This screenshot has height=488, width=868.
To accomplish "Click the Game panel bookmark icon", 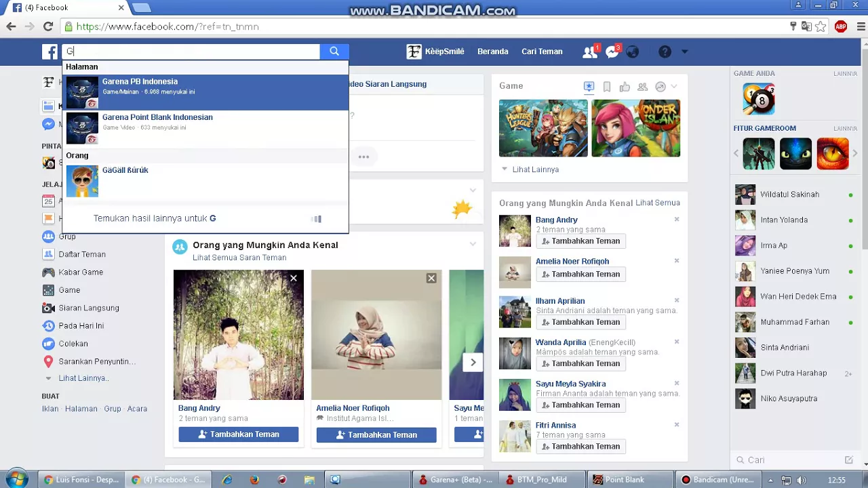I will [x=607, y=86].
